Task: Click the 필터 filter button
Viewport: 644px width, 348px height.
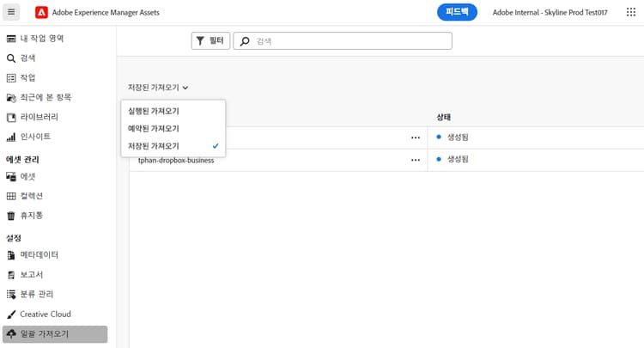Action: [x=210, y=40]
